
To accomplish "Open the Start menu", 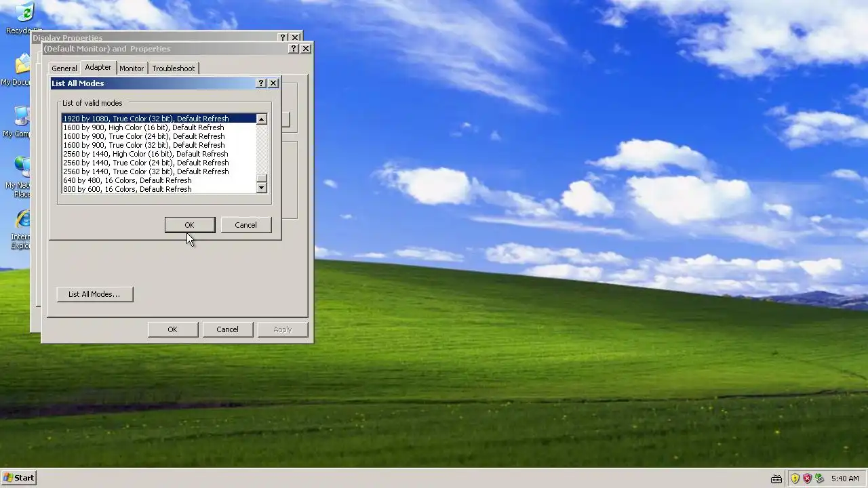I will pyautogui.click(x=18, y=478).
